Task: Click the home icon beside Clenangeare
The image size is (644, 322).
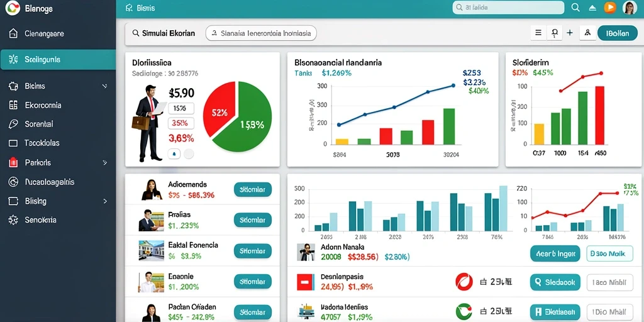Action: pyautogui.click(x=13, y=33)
